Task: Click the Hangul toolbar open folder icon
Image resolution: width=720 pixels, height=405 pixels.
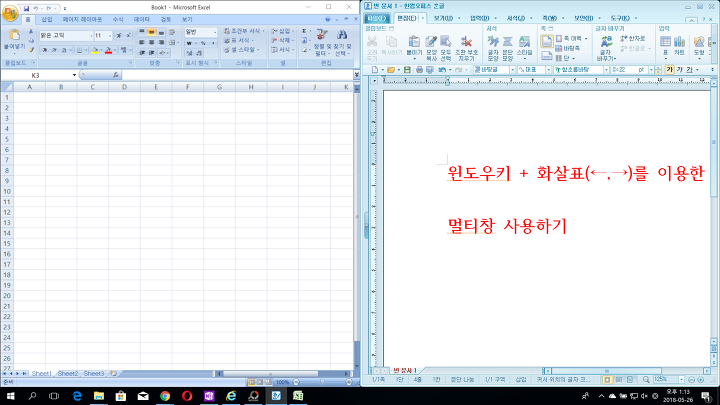Action: [x=391, y=70]
